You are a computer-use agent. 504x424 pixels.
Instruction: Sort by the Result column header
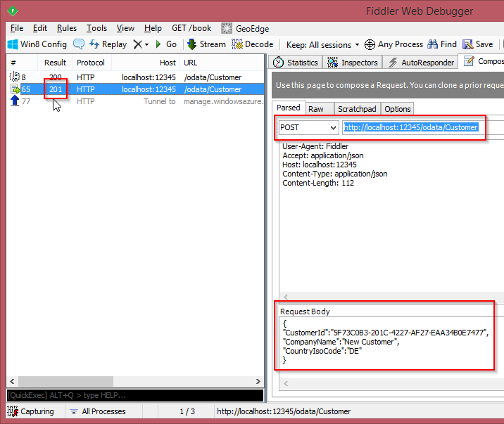click(x=55, y=63)
